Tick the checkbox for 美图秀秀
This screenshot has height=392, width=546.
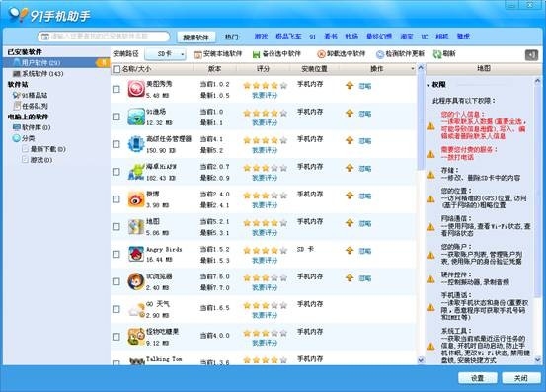(117, 89)
